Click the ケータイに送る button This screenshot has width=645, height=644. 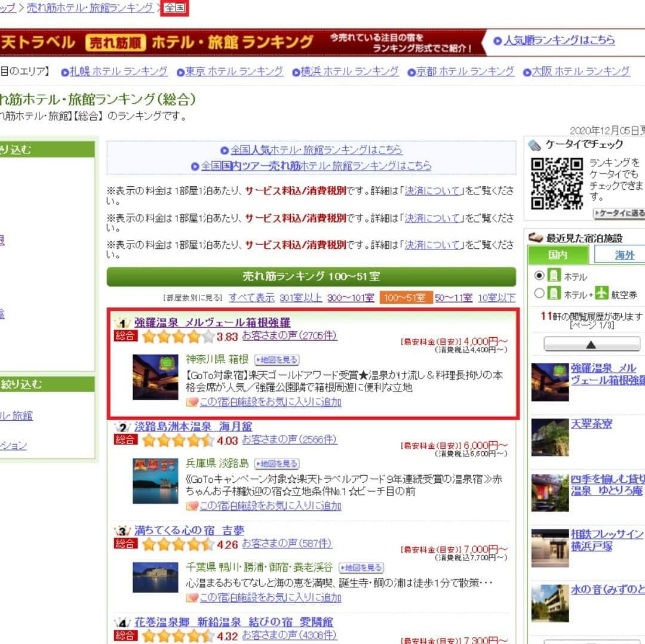tap(618, 213)
